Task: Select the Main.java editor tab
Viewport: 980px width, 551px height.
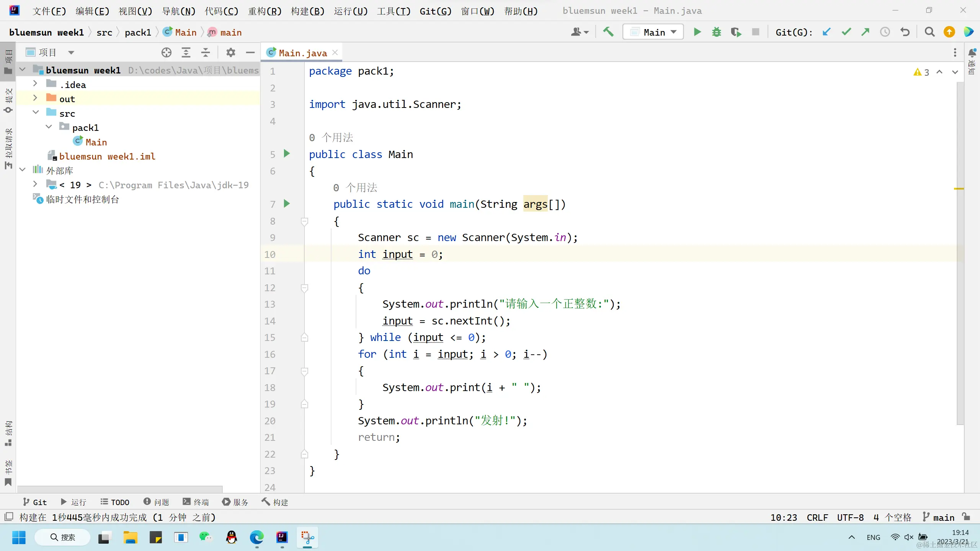Action: pos(302,53)
